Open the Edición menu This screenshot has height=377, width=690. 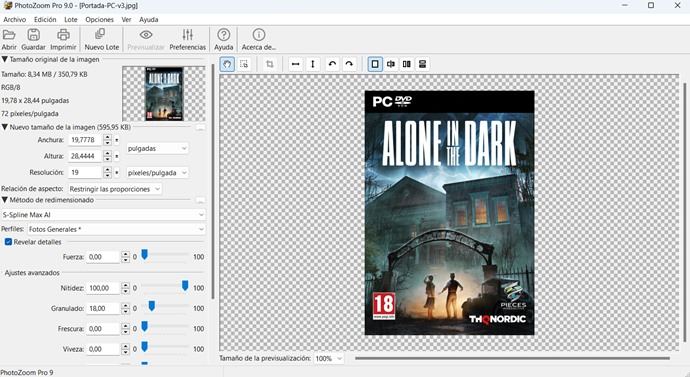[45, 19]
